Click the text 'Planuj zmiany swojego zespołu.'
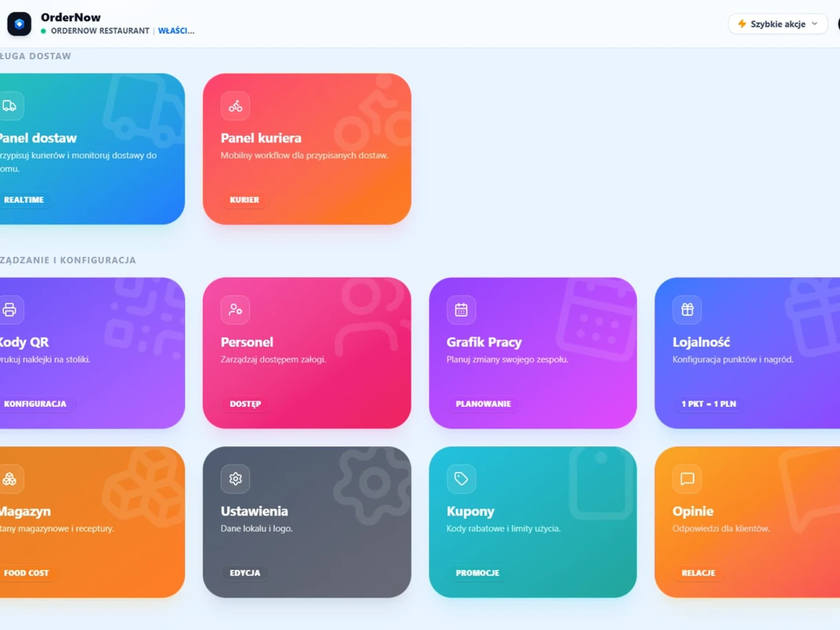Image resolution: width=840 pixels, height=630 pixels. tap(507, 360)
